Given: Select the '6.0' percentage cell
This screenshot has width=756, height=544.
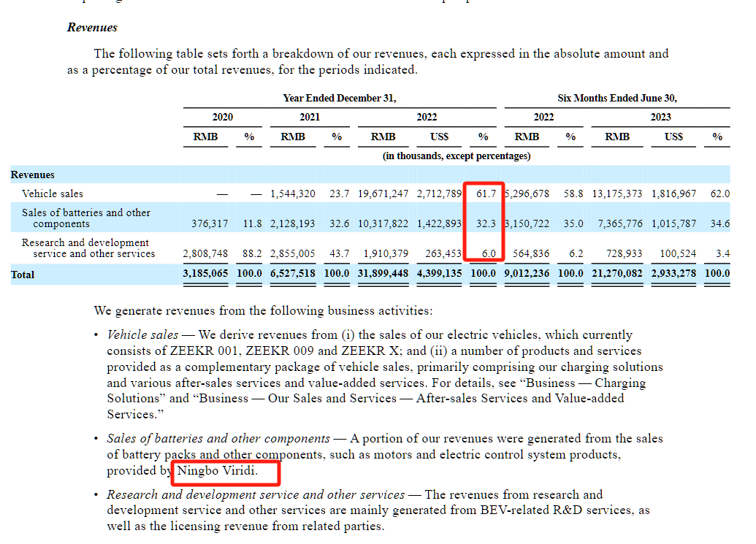Looking at the screenshot, I should coord(489,254).
